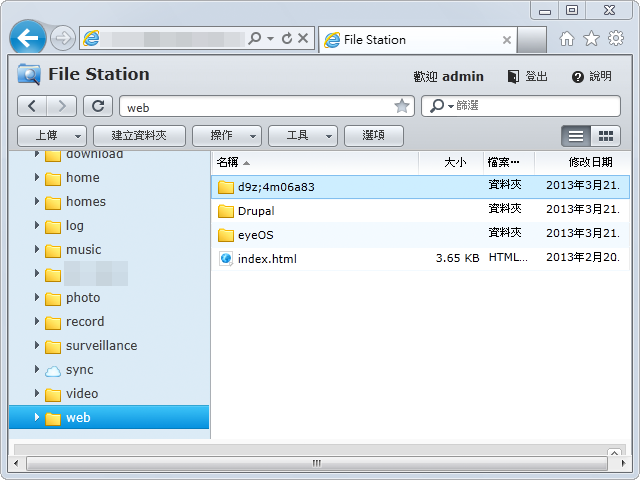
Task: Select the d9z;4m06a83 folder row
Action: tap(420, 187)
